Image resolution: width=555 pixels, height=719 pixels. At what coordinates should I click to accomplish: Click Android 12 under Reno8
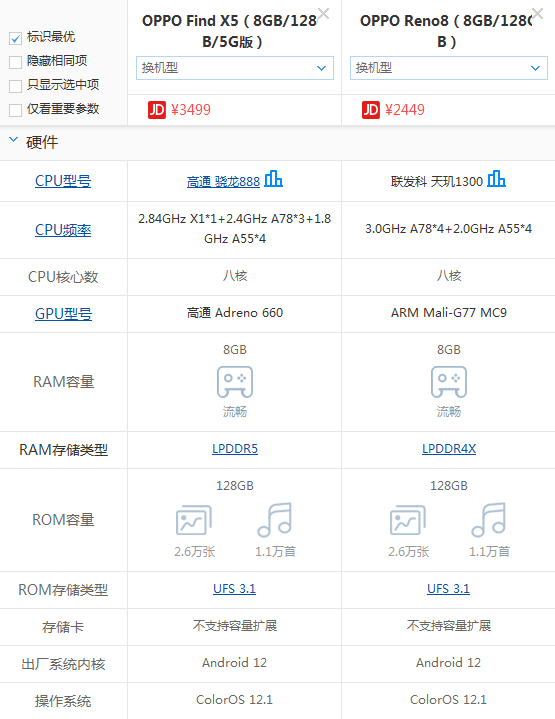point(448,663)
